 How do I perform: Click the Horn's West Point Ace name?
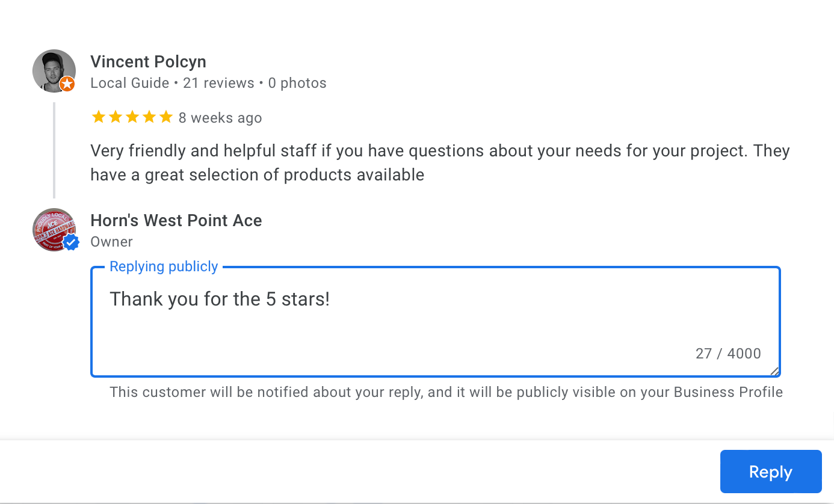pos(176,221)
